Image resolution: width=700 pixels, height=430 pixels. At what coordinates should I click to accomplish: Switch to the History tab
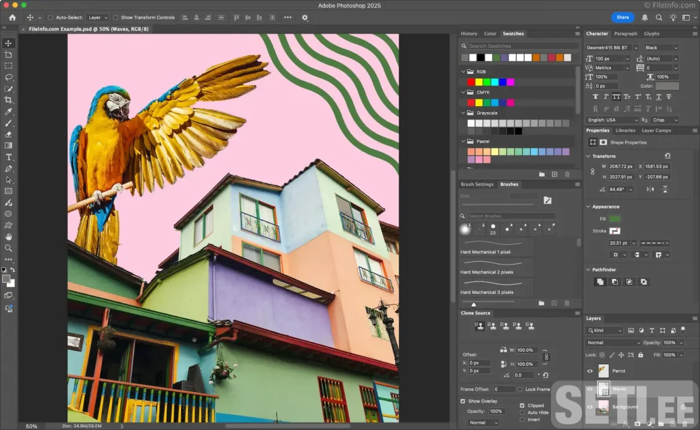(x=469, y=33)
